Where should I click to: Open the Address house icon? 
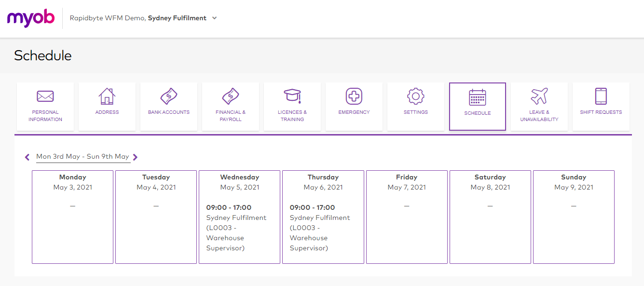tap(107, 96)
